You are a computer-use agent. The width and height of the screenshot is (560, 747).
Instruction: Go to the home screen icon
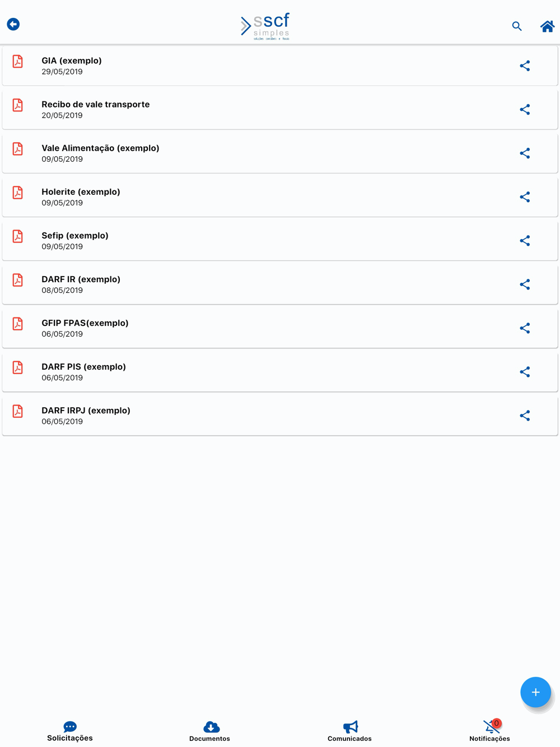coord(547,26)
